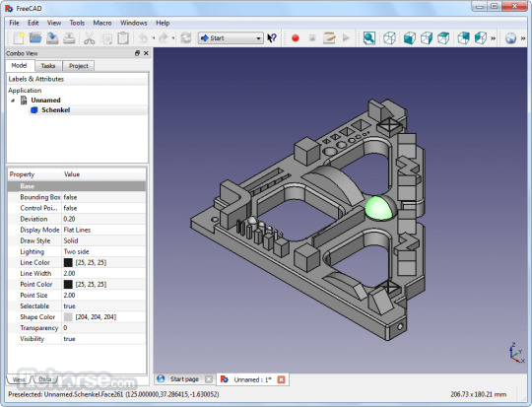Click the Transparency value field
The image size is (532, 407).
(103, 328)
